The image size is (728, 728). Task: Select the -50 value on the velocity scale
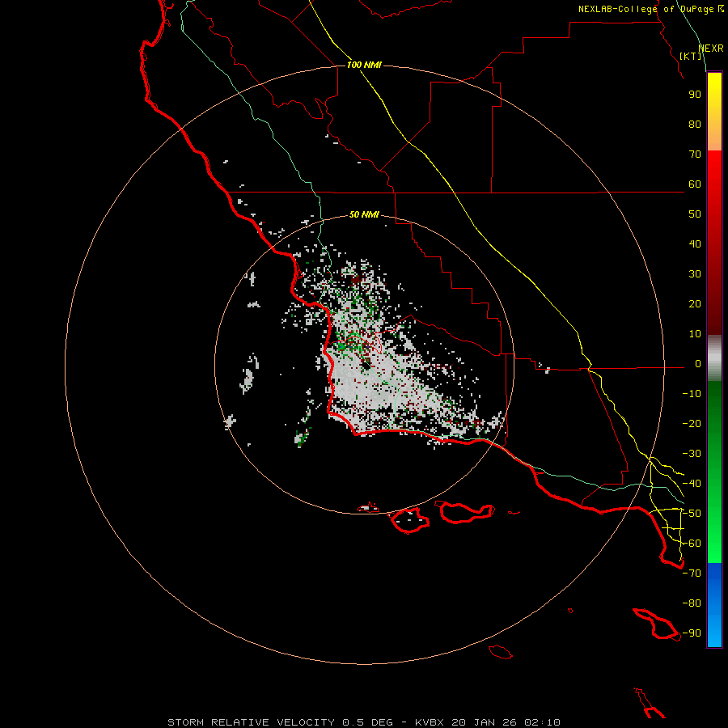click(692, 514)
